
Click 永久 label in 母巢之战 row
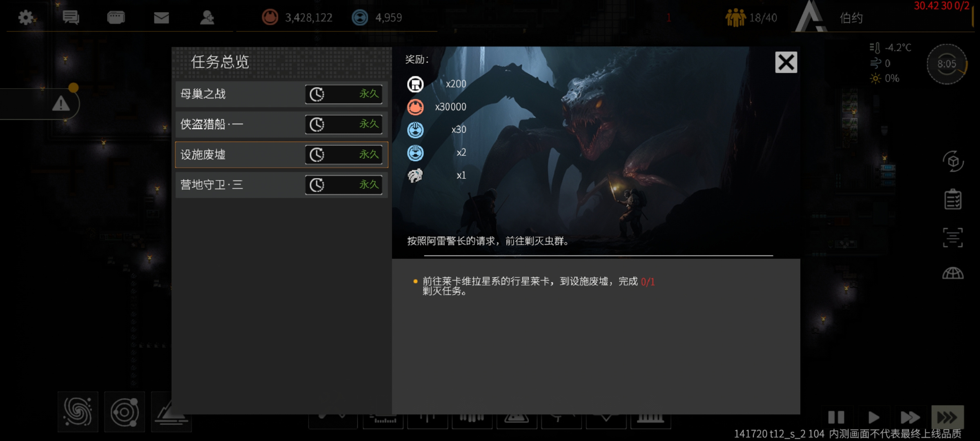369,94
